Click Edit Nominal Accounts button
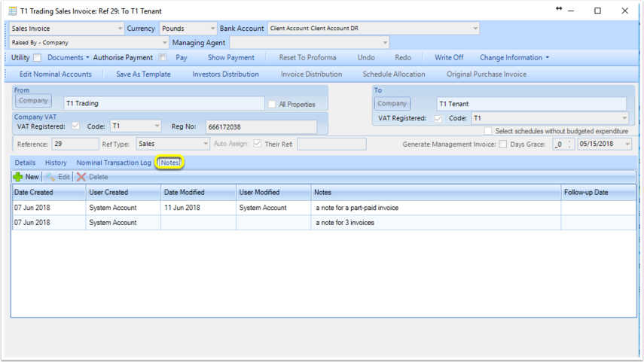The height and width of the screenshot is (362, 644). (56, 75)
